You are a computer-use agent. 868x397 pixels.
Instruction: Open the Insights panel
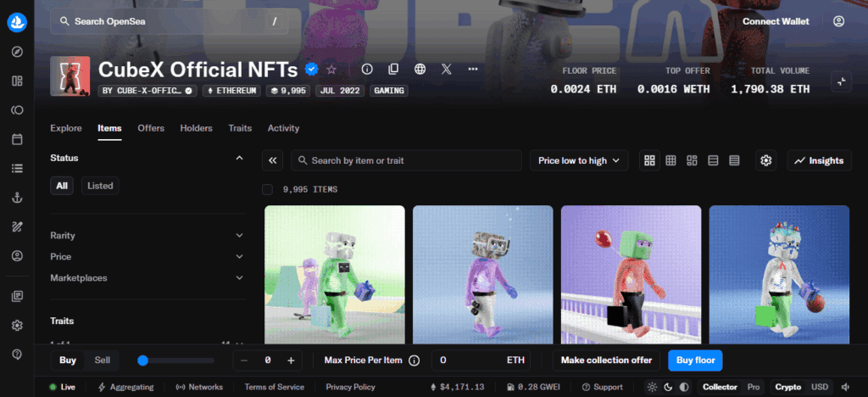click(820, 160)
